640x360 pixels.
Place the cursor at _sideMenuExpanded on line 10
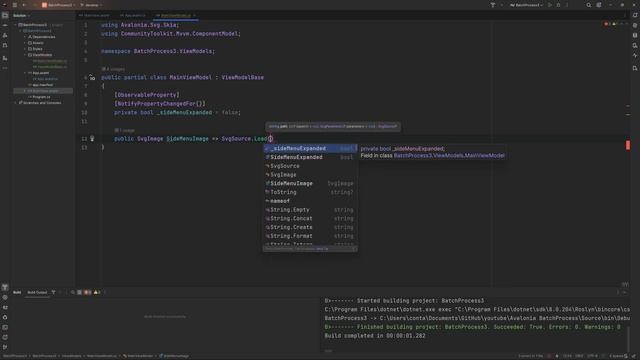184,112
